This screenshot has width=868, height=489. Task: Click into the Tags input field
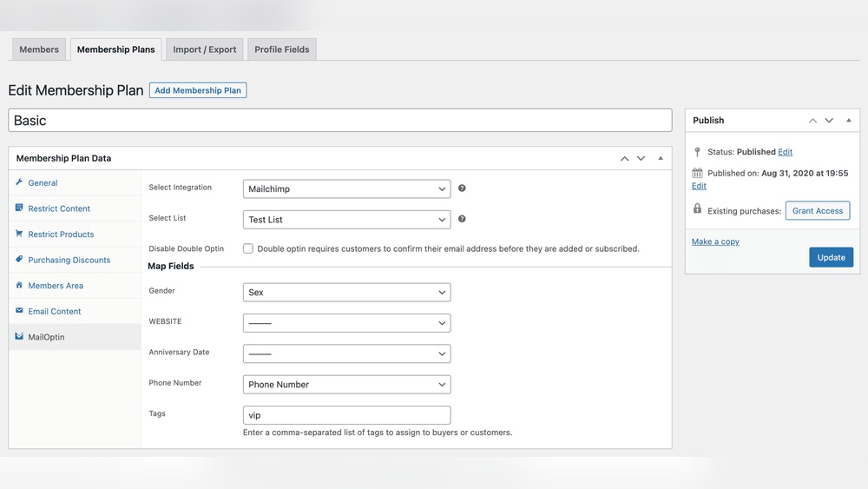(346, 415)
